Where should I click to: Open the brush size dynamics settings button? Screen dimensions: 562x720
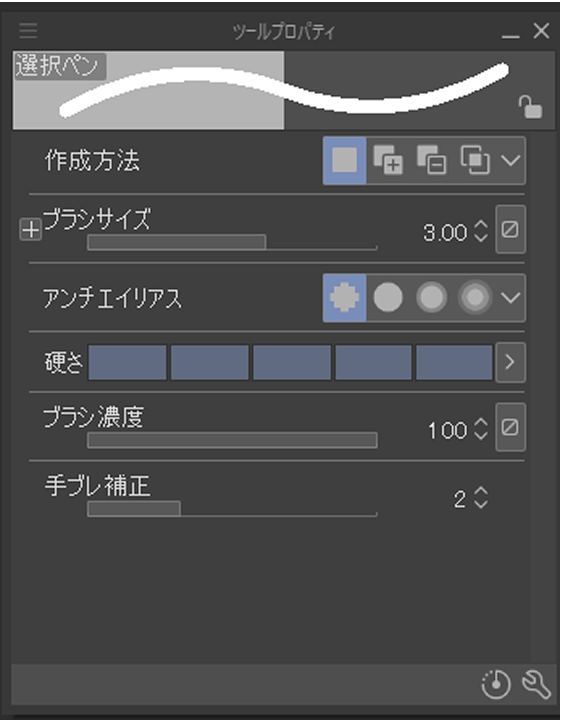[x=511, y=229]
